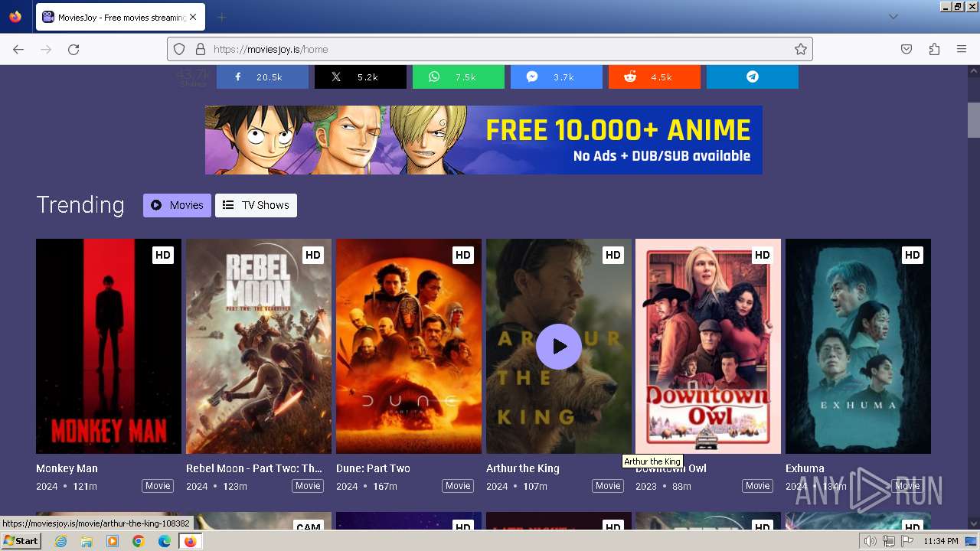Screen dimensions: 980x551
Task: Share on X with 5.2k shares
Action: click(x=360, y=77)
